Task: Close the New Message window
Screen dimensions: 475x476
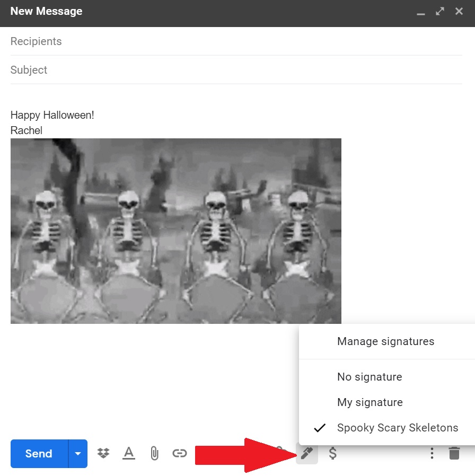Action: 459,11
